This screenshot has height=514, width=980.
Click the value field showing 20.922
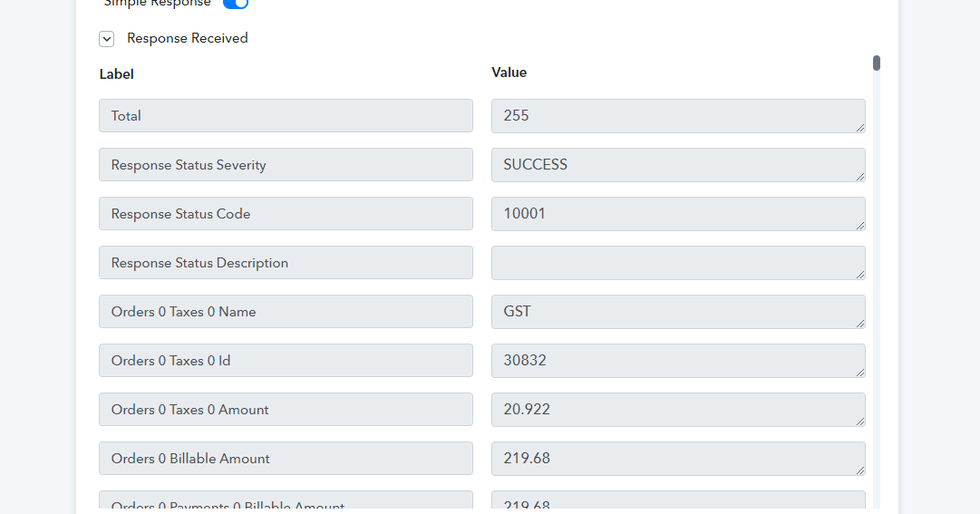[x=678, y=410]
